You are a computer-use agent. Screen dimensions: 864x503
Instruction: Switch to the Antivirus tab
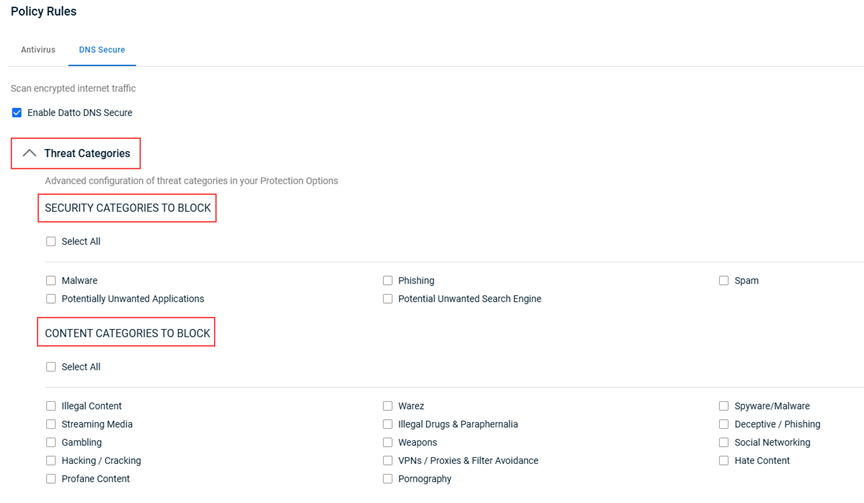[x=38, y=50]
